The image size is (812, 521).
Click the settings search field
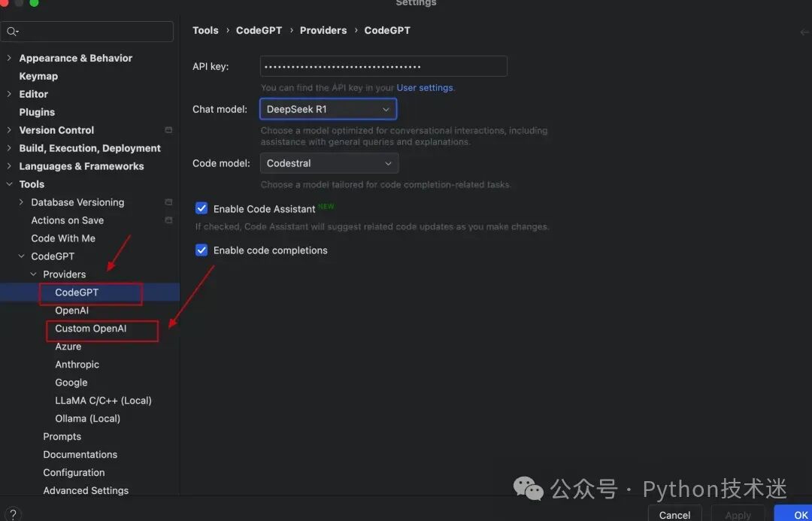(x=87, y=32)
